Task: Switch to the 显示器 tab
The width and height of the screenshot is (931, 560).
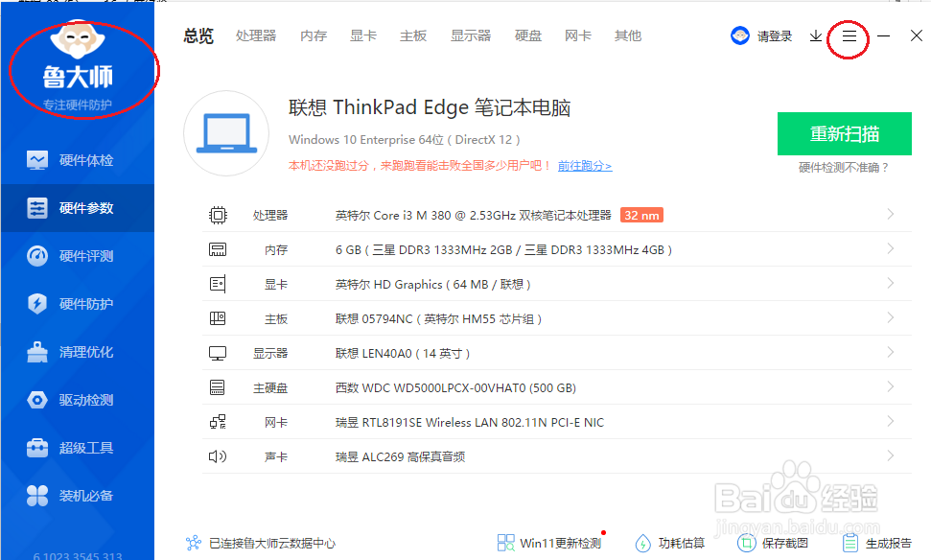Action: tap(471, 36)
